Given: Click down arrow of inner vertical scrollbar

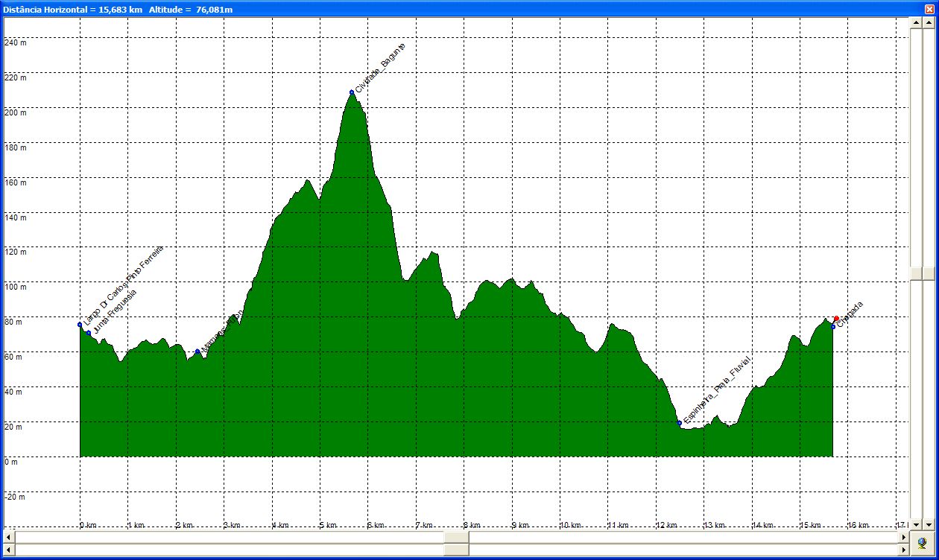Looking at the screenshot, I should pos(916,523).
